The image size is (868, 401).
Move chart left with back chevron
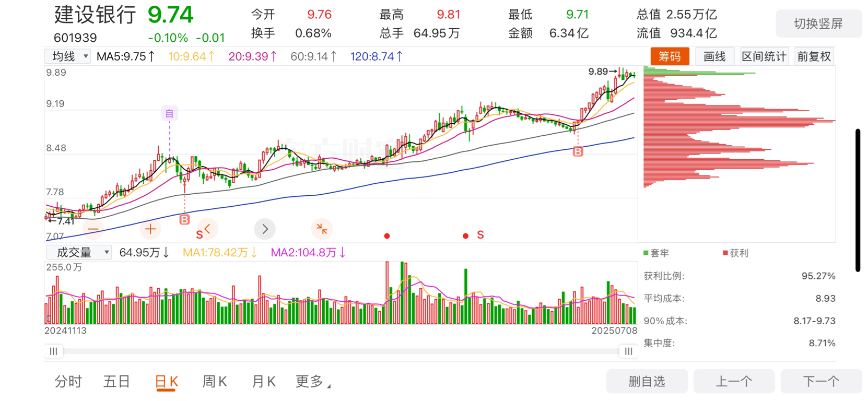click(x=207, y=229)
